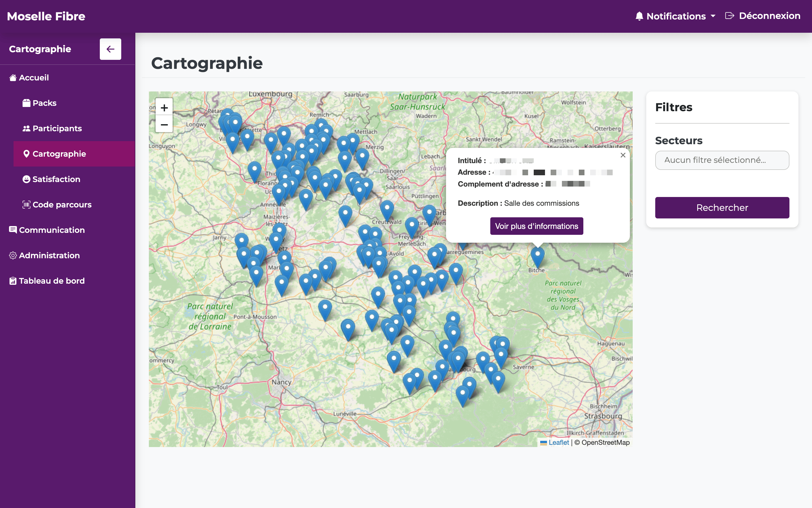Click the briefcase icon beside Packs

(26, 103)
